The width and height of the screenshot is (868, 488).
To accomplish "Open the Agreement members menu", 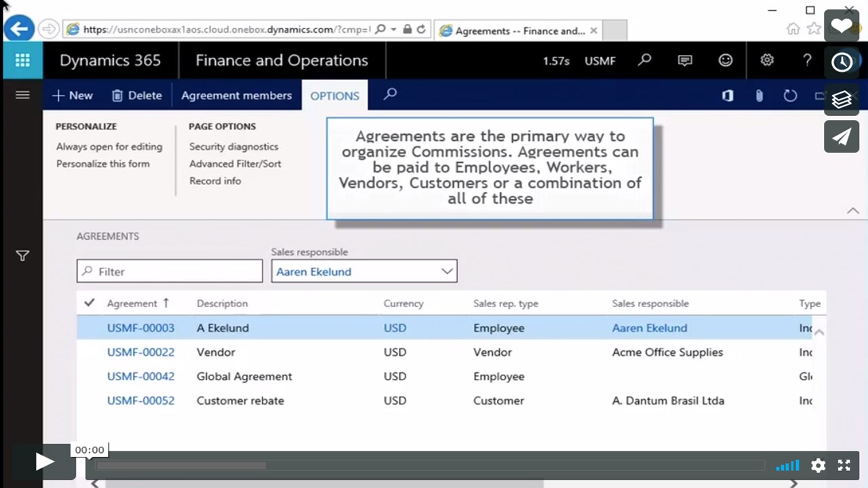I will [x=237, y=96].
